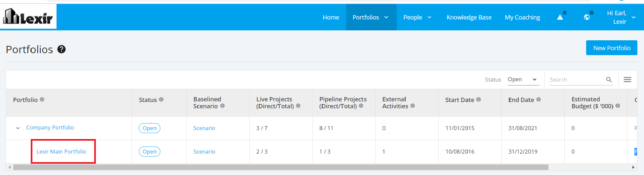Click the search magnifier icon

609,80
